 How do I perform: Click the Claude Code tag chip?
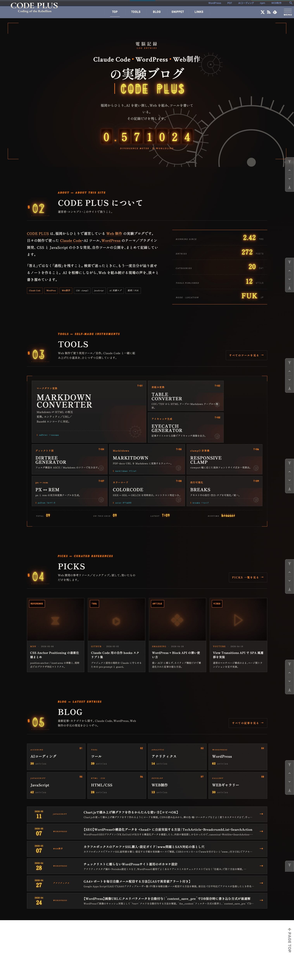tap(35, 291)
